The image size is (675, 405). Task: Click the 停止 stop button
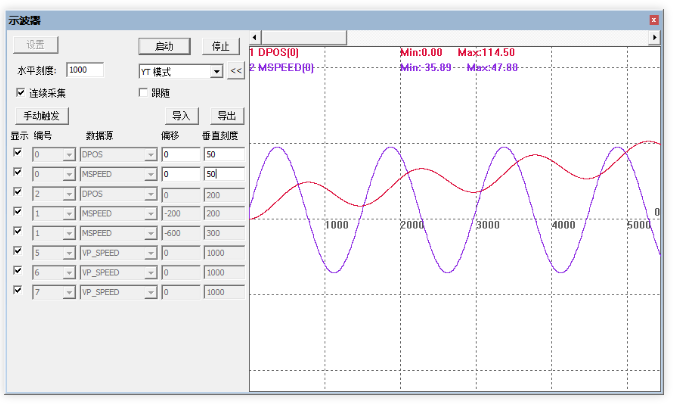(x=221, y=46)
